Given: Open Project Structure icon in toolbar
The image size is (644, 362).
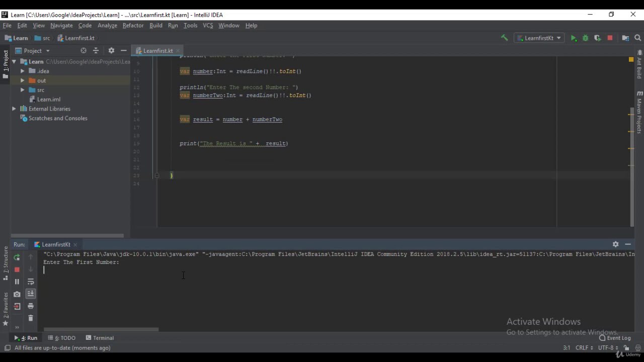Looking at the screenshot, I should coord(625,38).
